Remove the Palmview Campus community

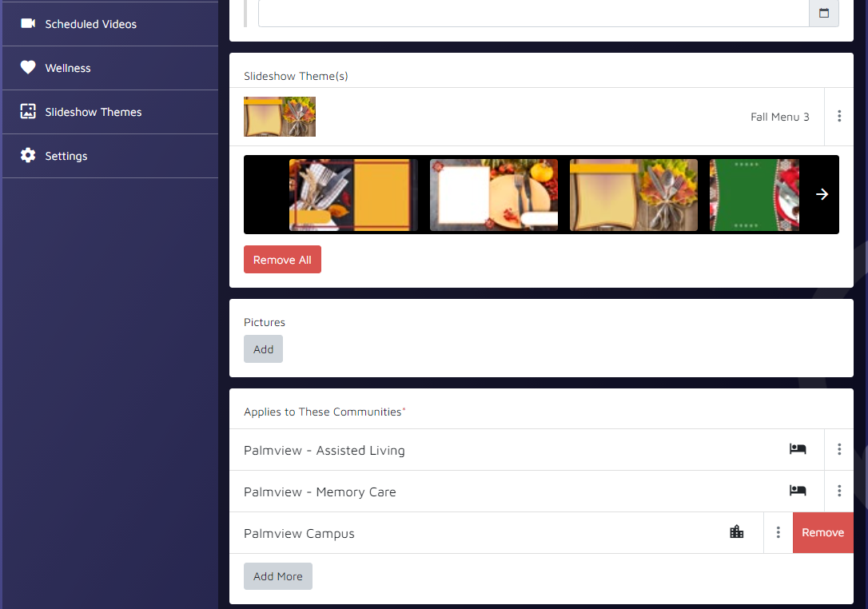pyautogui.click(x=822, y=531)
